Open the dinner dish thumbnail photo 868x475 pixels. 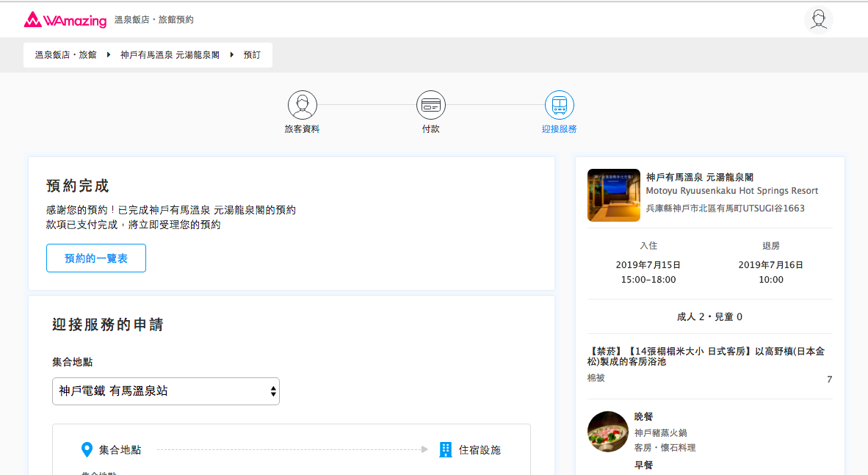click(608, 431)
